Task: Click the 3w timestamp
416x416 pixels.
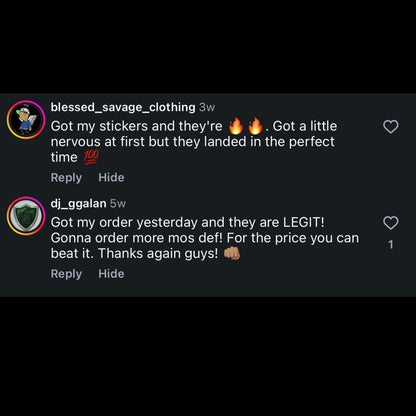Action: coord(207,107)
